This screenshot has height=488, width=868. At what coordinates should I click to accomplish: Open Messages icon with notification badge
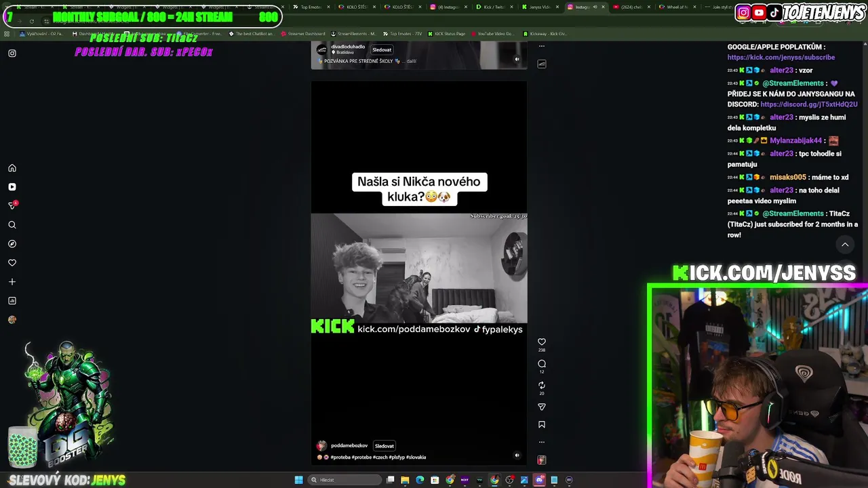point(12,205)
